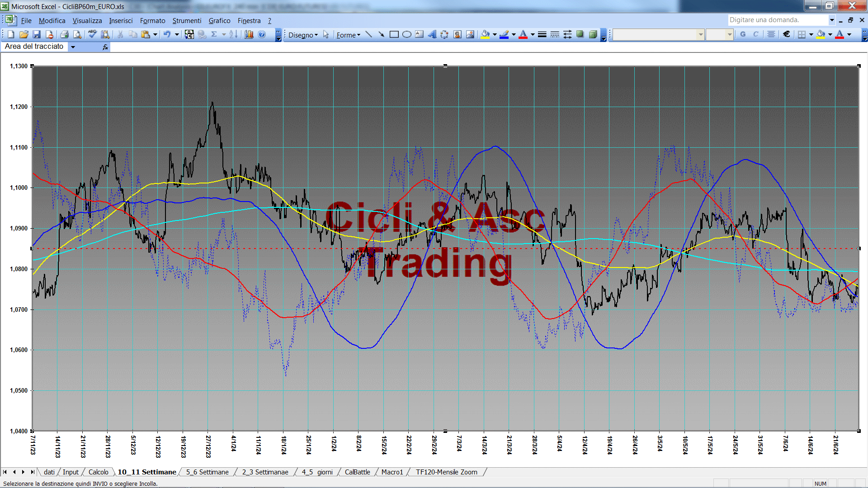Screen dimensions: 868x488
Task: Save the workbook with the floppy icon
Action: tap(37, 34)
